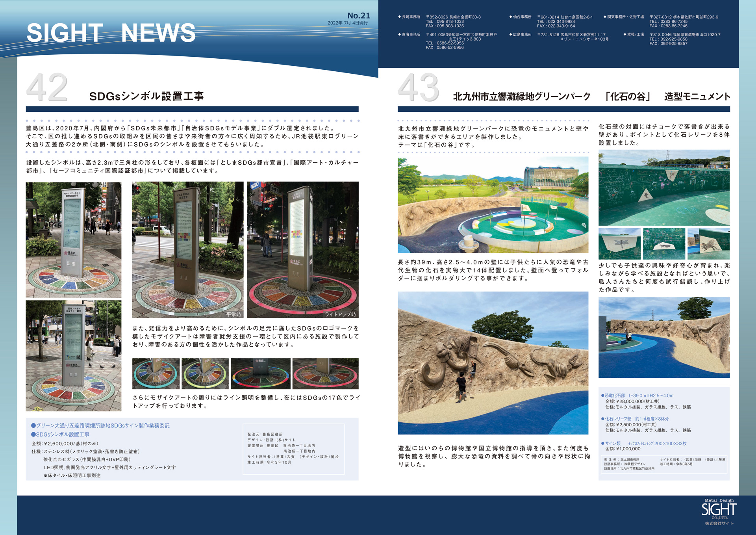756x535 pixels.
Task: Click the blue SDGsシンボル設置工事 spec link
Action: (62, 434)
